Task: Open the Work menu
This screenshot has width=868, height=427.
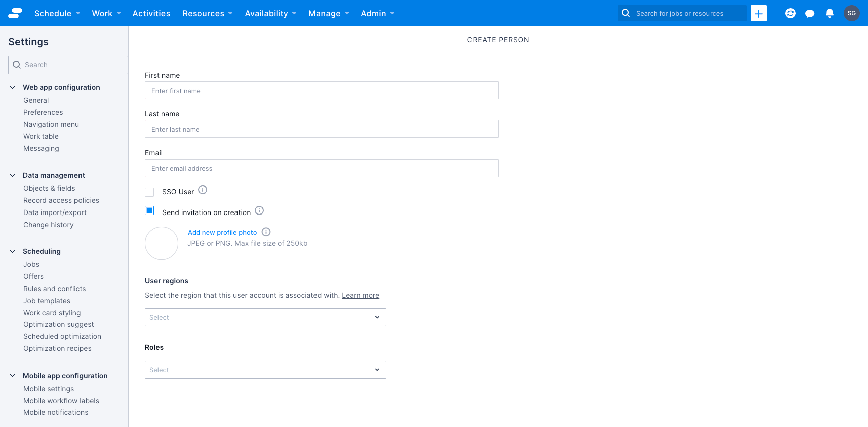Action: tap(106, 13)
